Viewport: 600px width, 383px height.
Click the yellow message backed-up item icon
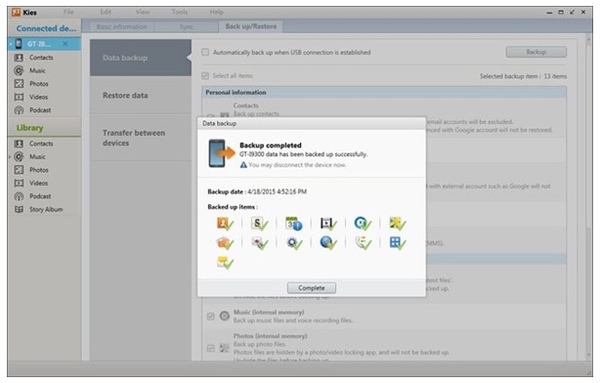click(225, 262)
